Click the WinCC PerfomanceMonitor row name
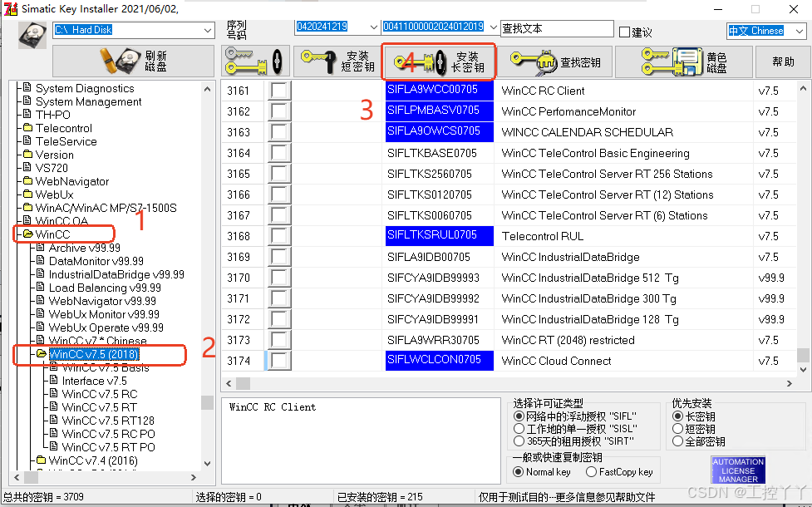This screenshot has width=812, height=507. [568, 111]
